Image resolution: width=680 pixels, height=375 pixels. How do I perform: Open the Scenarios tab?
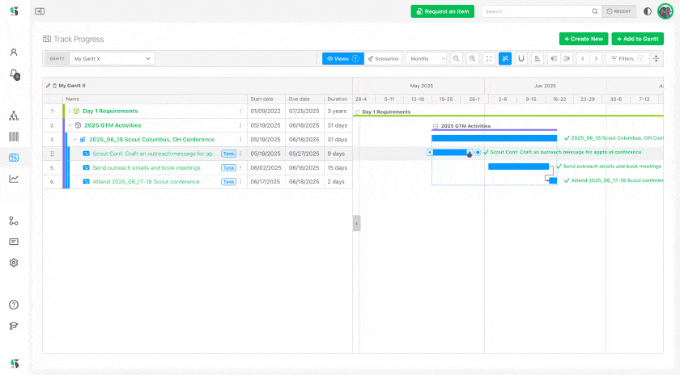pyautogui.click(x=383, y=59)
